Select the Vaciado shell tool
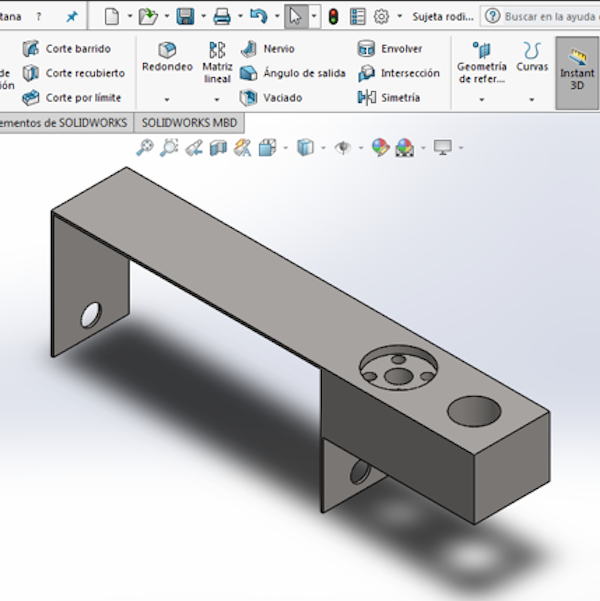The height and width of the screenshot is (601, 600). tap(271, 97)
